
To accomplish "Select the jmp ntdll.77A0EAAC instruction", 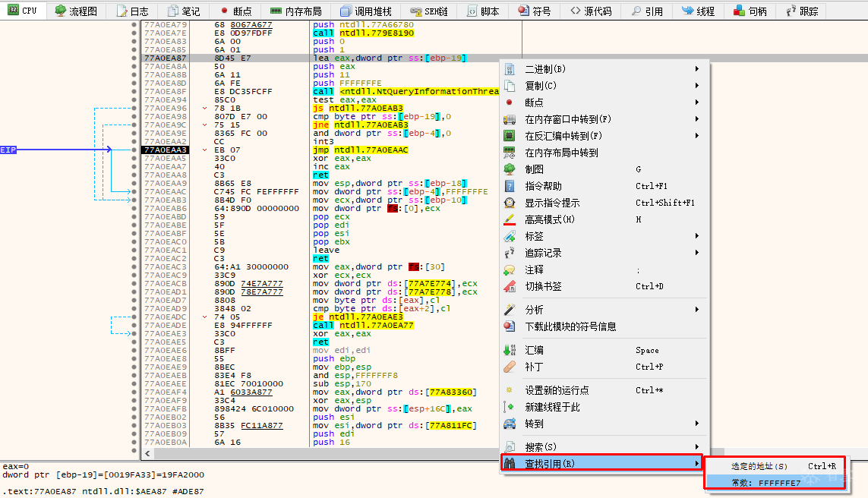I will 361,150.
